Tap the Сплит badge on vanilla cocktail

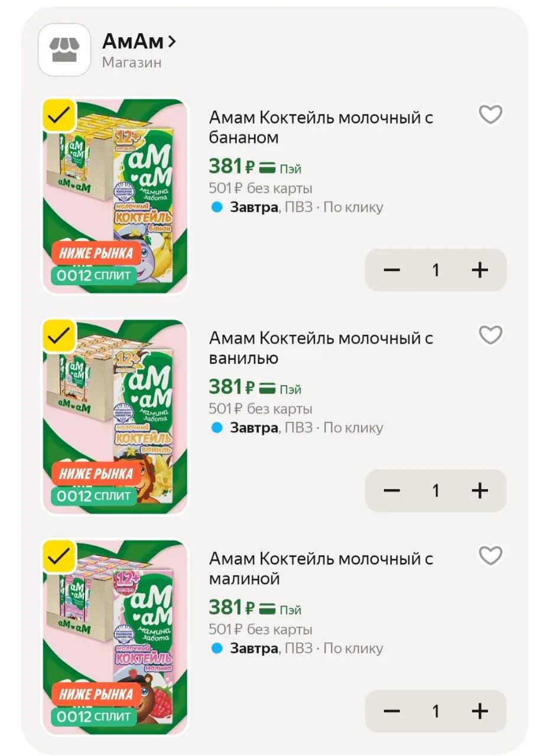(94, 496)
